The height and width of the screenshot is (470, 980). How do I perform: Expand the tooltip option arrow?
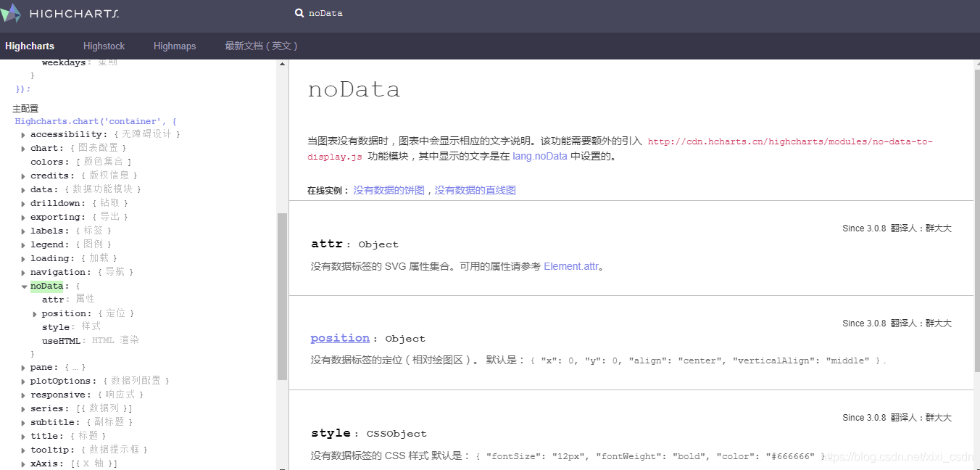coord(23,450)
